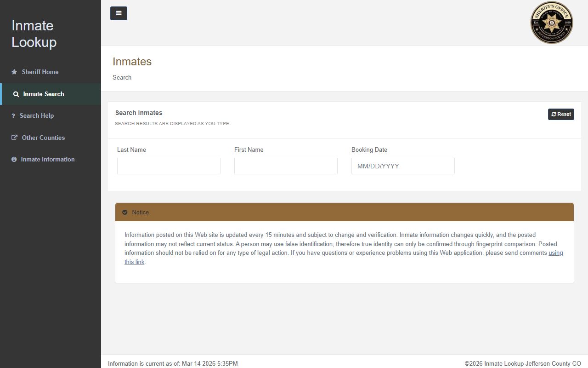Focus the Booking Date MM/DD/YYYY field
Image resolution: width=588 pixels, height=368 pixels.
point(403,166)
